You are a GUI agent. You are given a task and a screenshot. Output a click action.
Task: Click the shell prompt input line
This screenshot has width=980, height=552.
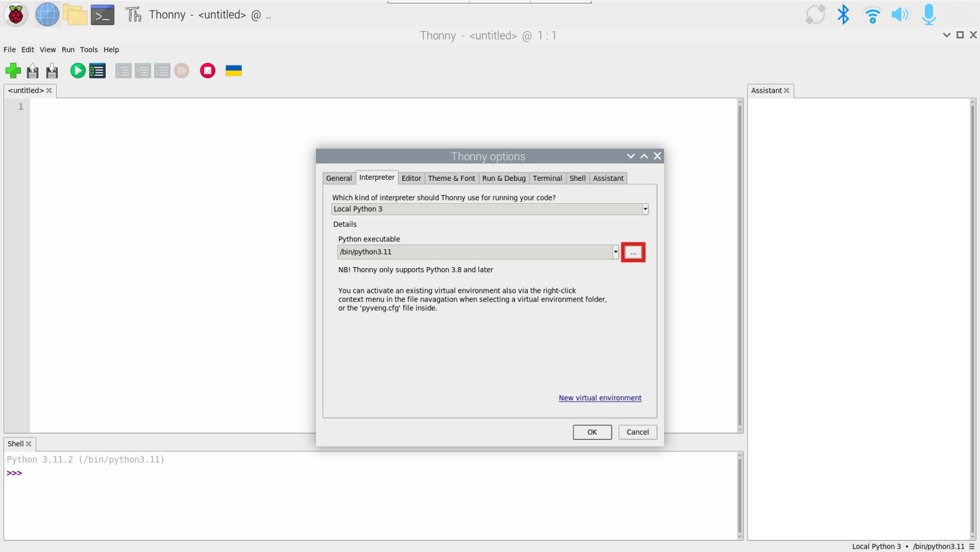pyautogui.click(x=370, y=473)
